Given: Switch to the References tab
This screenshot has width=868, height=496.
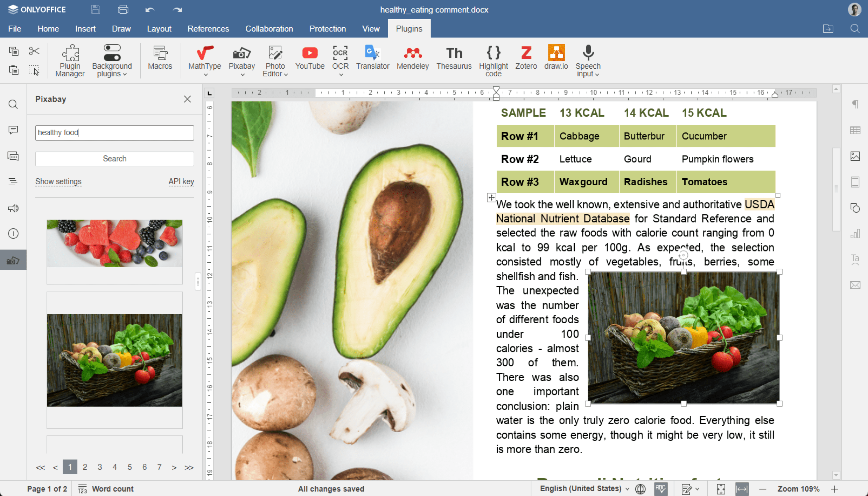Looking at the screenshot, I should (208, 29).
